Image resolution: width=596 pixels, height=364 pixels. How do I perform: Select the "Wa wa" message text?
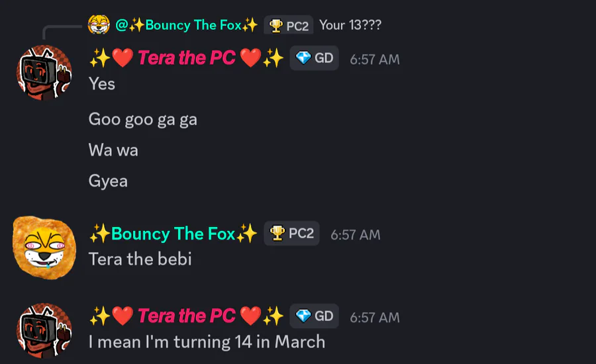pyautogui.click(x=113, y=150)
